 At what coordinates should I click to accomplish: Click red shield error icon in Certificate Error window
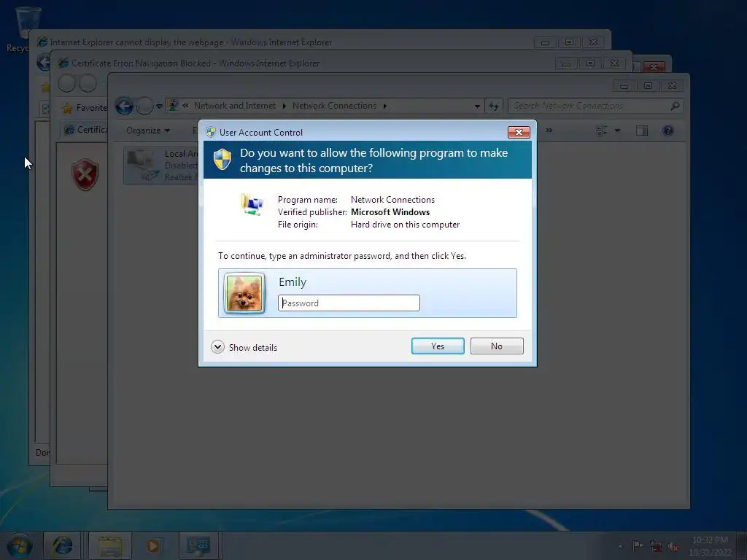click(x=85, y=174)
